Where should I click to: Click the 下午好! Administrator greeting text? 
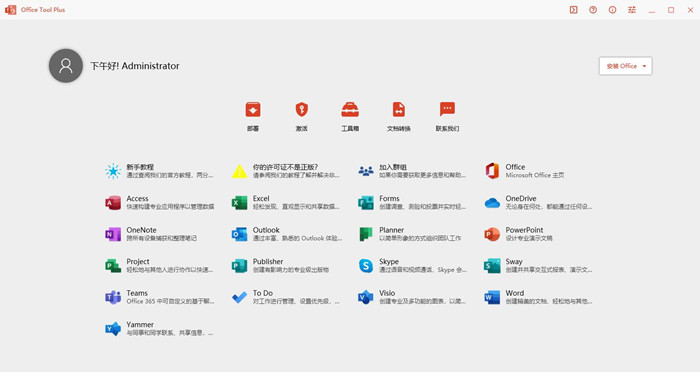click(135, 66)
